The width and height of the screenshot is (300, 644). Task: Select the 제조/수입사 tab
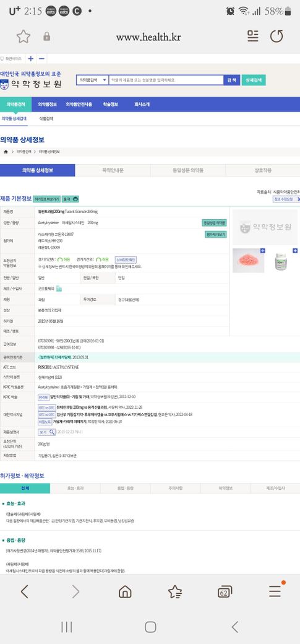[275, 489]
